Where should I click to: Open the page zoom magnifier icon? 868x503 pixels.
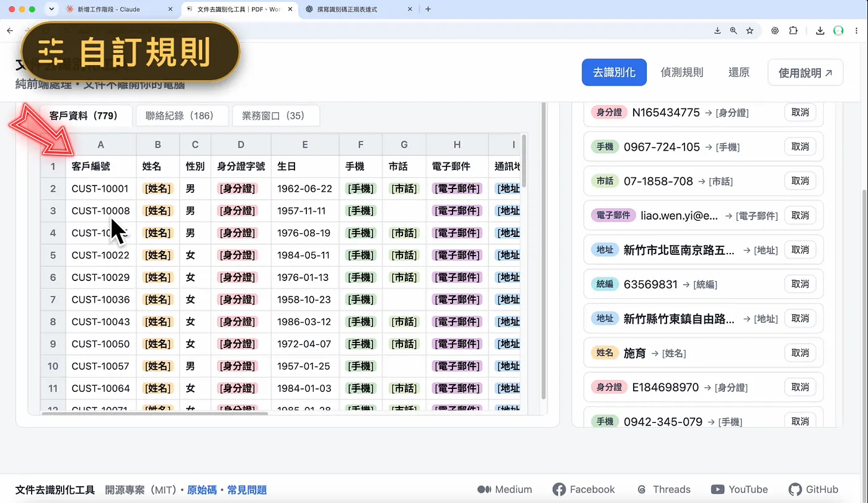tap(733, 30)
